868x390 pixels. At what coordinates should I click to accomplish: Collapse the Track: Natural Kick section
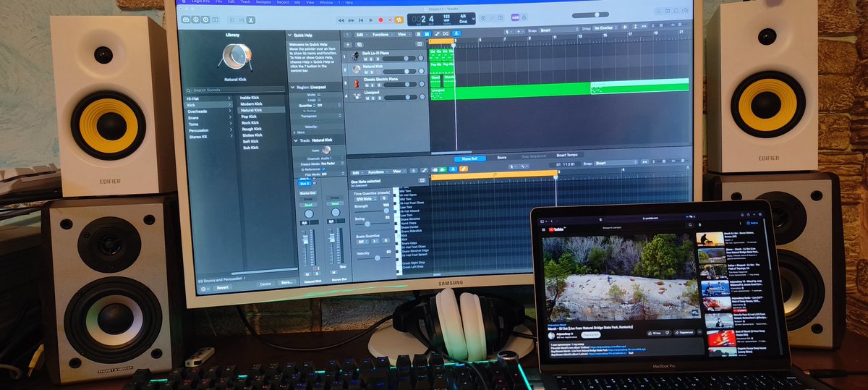click(x=296, y=140)
